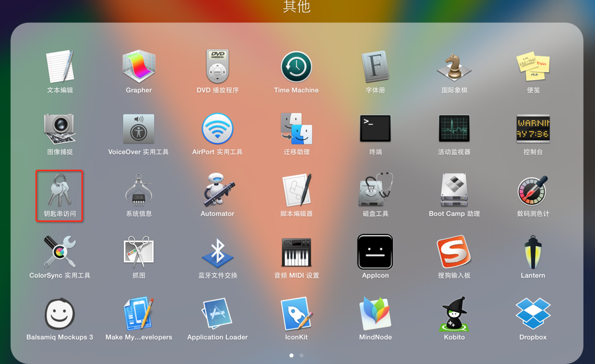Screen dimensions: 595x364
Task: Click the 其他 folder title
Action: pos(297,6)
